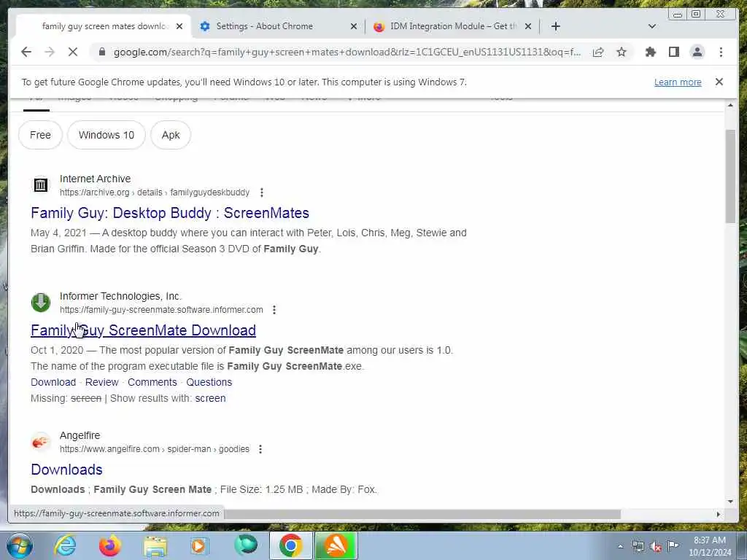The width and height of the screenshot is (747, 560).
Task: Show hidden tray icons arrow
Action: point(620,547)
